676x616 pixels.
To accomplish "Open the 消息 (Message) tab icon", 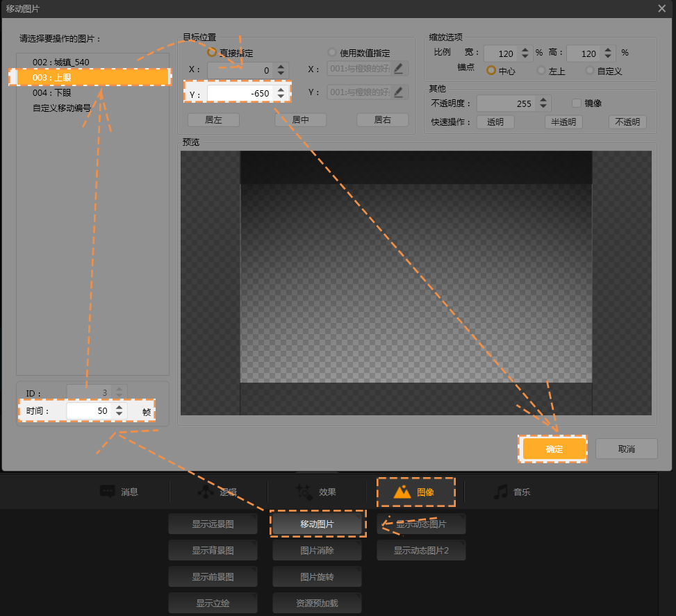I will (108, 492).
